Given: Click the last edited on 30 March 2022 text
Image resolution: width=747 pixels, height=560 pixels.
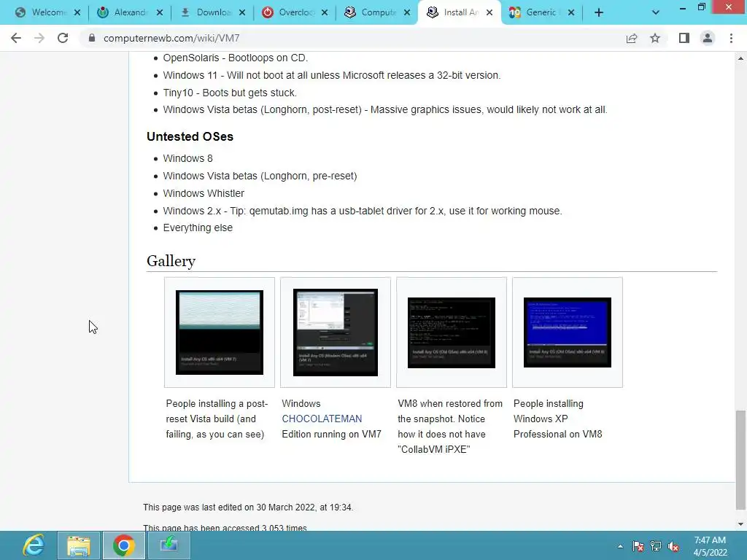Looking at the screenshot, I should [248, 507].
